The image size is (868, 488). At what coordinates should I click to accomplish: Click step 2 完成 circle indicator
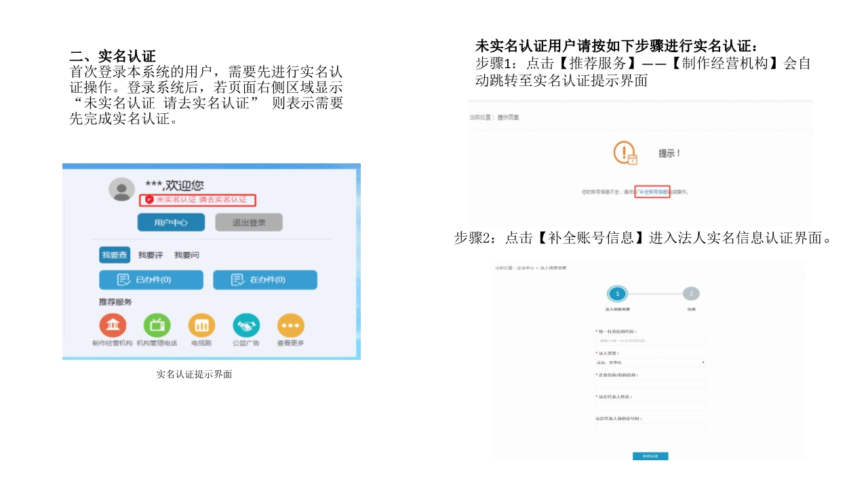(691, 293)
